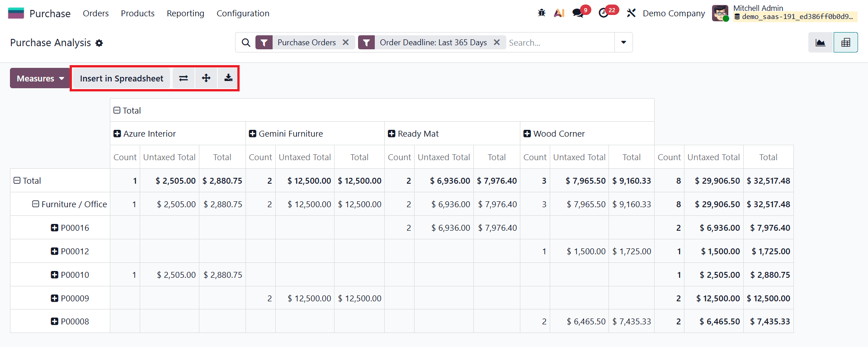Viewport: 868px width, 347px height.
Task: Click the search magnifier icon
Action: [x=246, y=43]
